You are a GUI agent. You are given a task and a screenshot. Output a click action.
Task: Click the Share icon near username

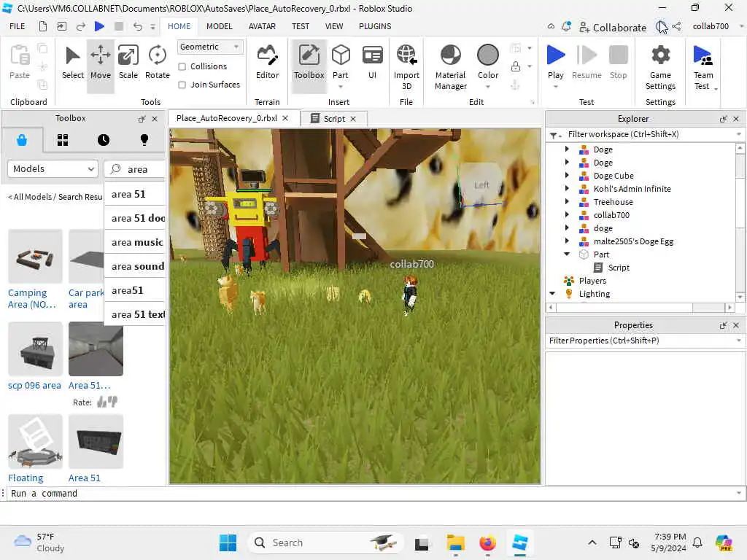click(676, 27)
